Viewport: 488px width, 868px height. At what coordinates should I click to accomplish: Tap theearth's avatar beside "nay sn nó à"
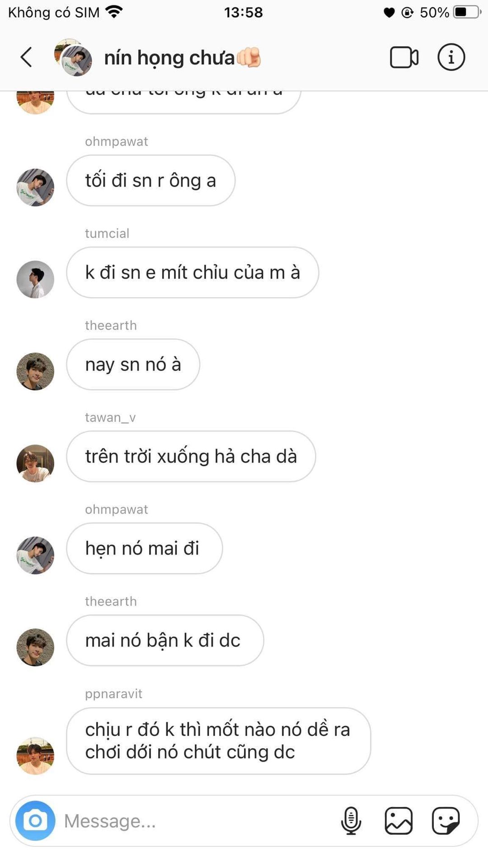(35, 372)
